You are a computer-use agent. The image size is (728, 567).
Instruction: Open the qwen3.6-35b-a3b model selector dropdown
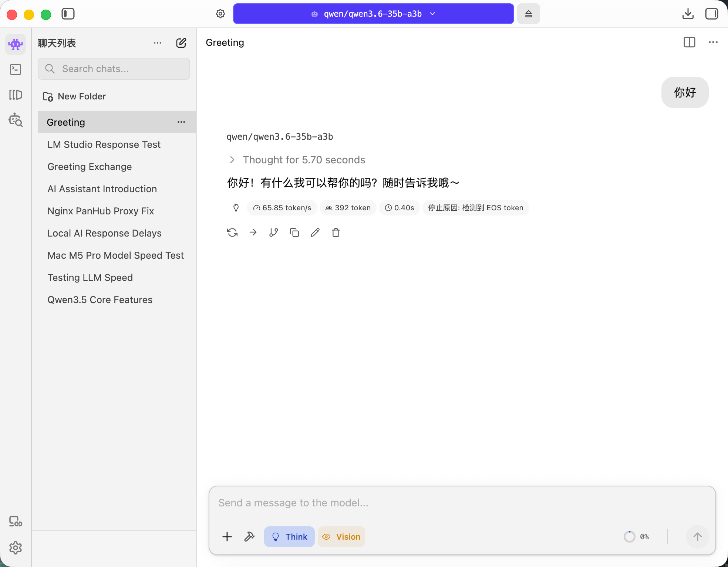pos(373,14)
